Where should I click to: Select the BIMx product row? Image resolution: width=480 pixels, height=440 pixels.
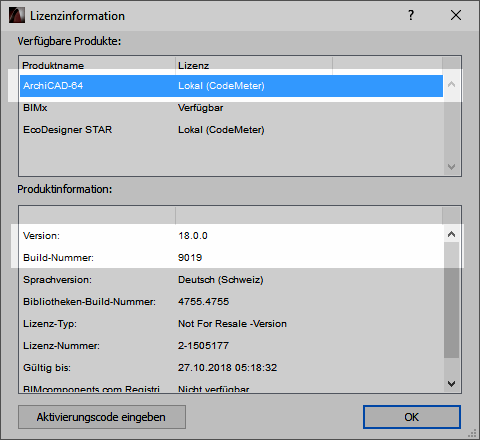(x=231, y=108)
